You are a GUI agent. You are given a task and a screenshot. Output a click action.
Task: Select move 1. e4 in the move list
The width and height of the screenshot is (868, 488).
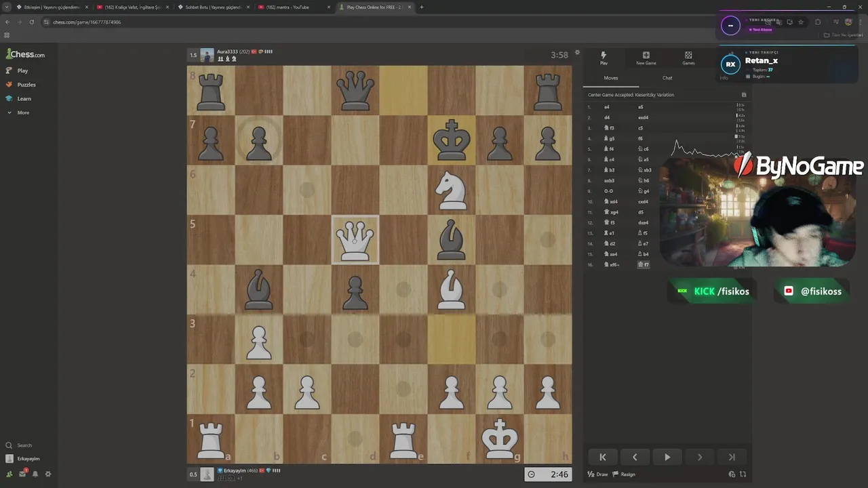(607, 107)
